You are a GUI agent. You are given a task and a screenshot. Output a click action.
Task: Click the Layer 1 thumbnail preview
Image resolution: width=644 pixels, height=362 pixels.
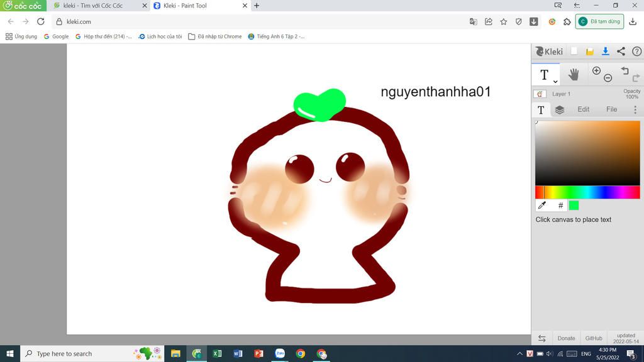coord(540,94)
